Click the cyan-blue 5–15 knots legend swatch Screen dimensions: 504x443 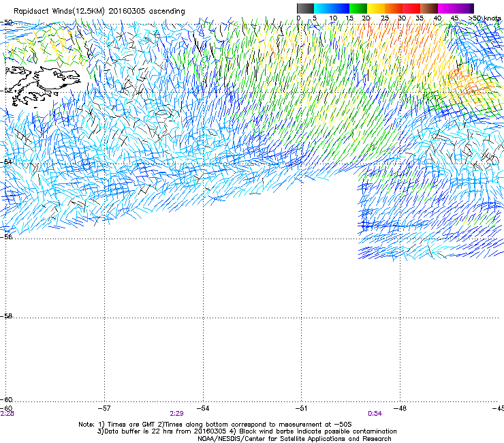(332, 8)
